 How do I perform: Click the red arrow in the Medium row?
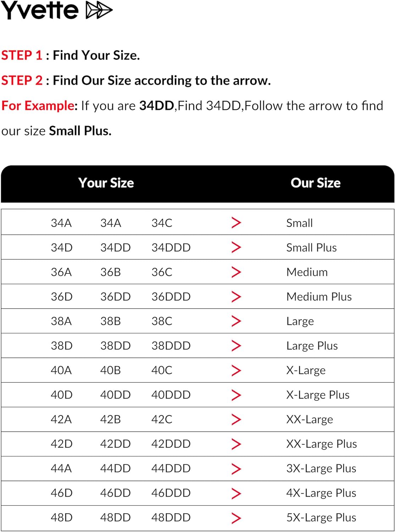pyautogui.click(x=236, y=272)
